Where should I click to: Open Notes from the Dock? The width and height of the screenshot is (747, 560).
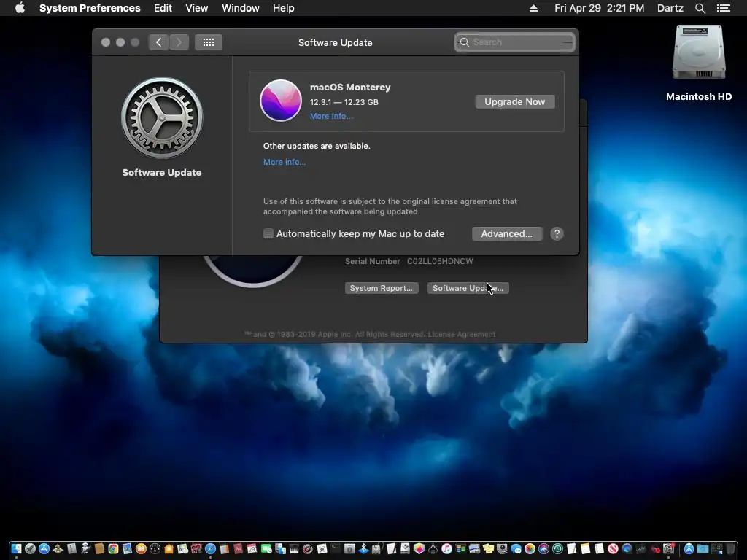[585, 548]
